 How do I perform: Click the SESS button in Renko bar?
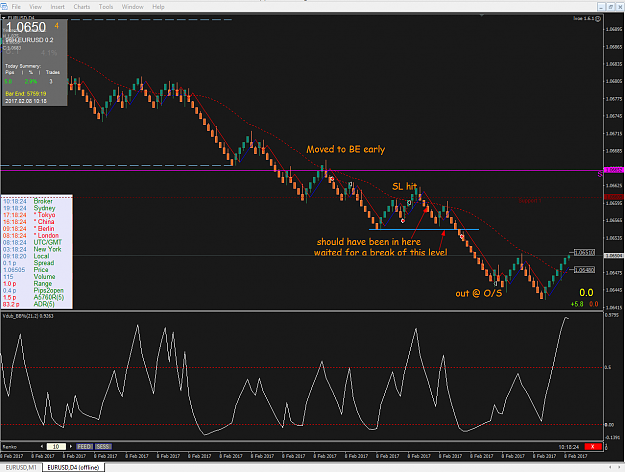click(x=103, y=446)
